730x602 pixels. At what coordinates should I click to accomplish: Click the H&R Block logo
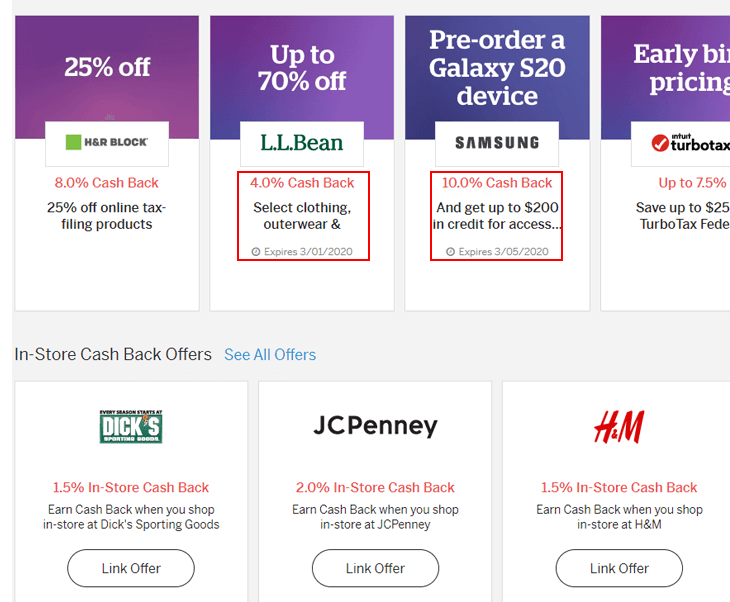107,142
